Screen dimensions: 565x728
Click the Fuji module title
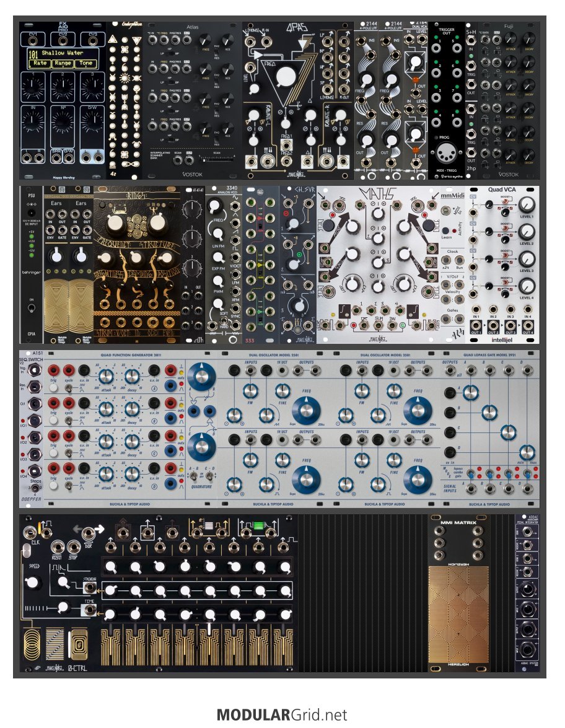click(509, 27)
